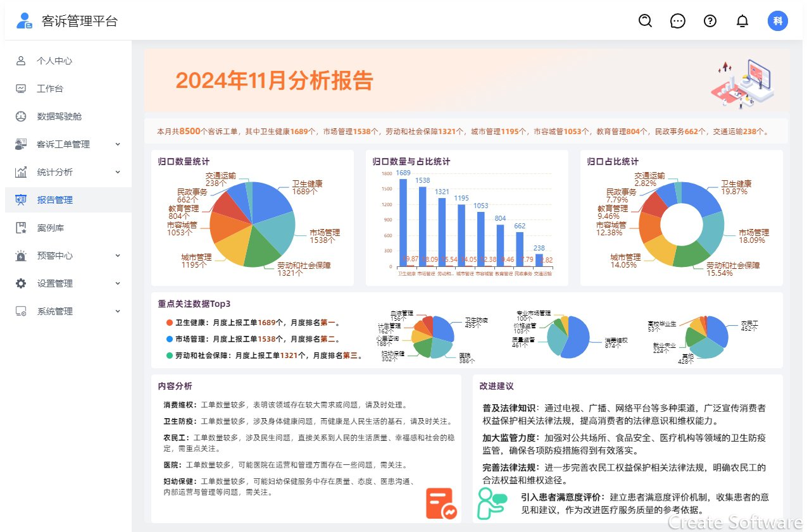This screenshot has height=532, width=807.
Task: Click the help question mark icon
Action: click(710, 21)
